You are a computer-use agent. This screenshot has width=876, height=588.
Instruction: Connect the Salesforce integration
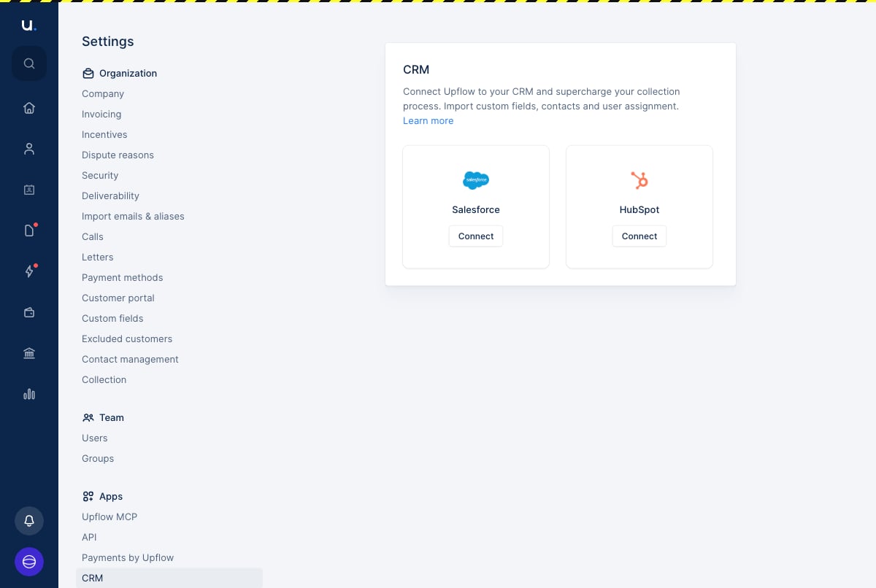click(x=476, y=236)
